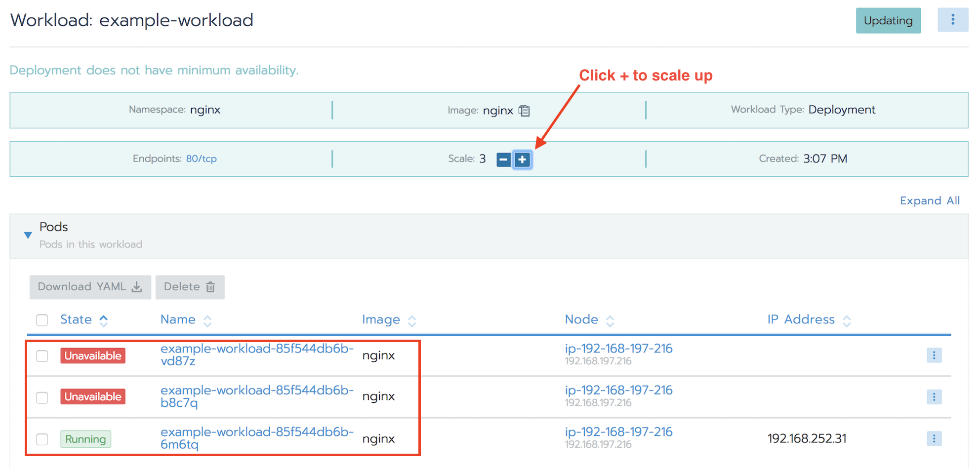
Task: Click the Delete button with trash icon
Action: 190,287
